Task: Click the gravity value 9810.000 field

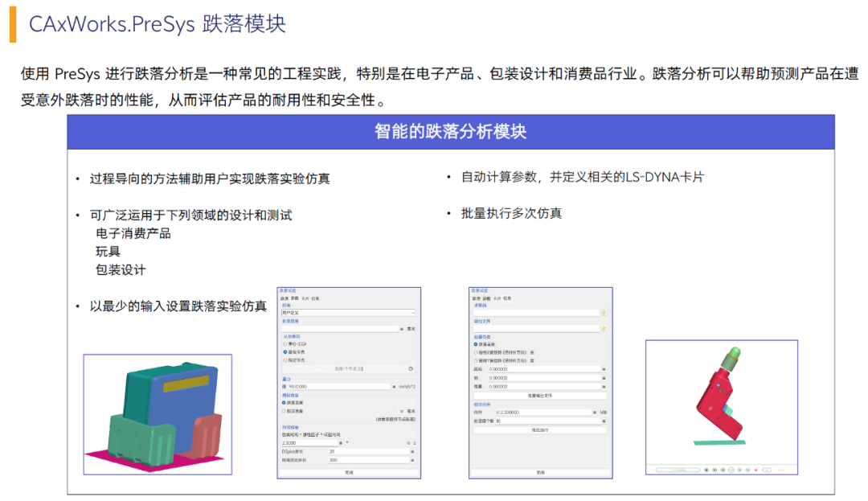Action: click(339, 387)
